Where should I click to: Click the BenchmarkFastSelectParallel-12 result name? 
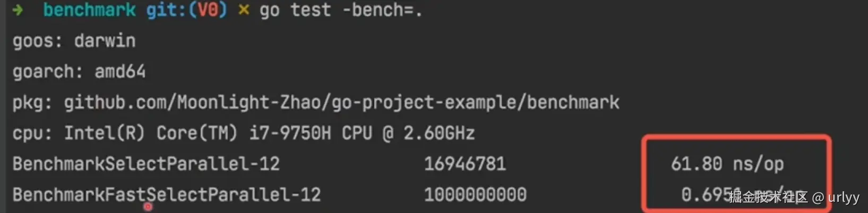(x=167, y=194)
